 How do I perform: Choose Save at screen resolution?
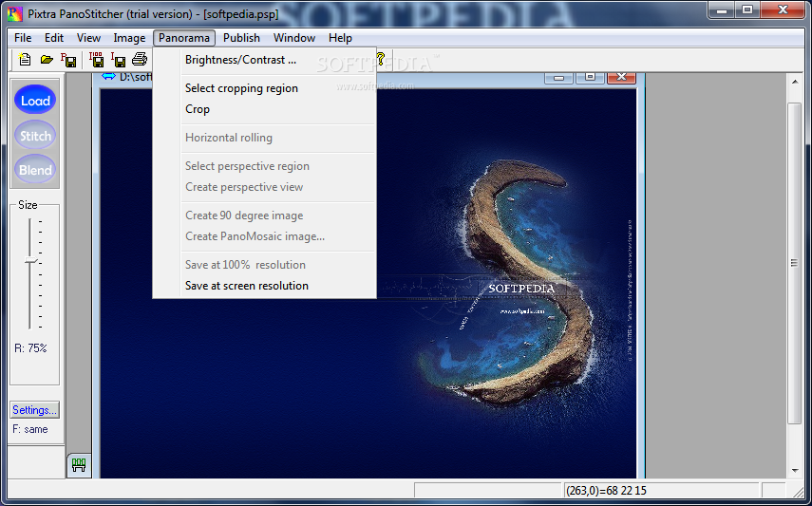coord(265,286)
